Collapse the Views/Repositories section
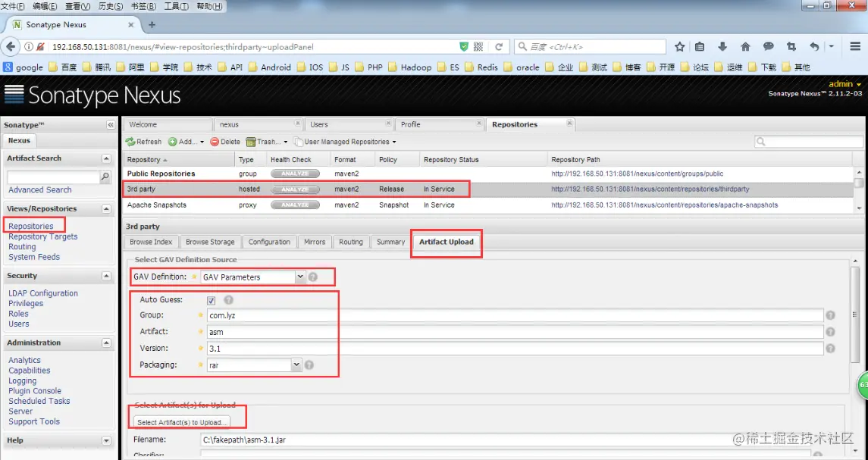The image size is (868, 460). pos(106,209)
